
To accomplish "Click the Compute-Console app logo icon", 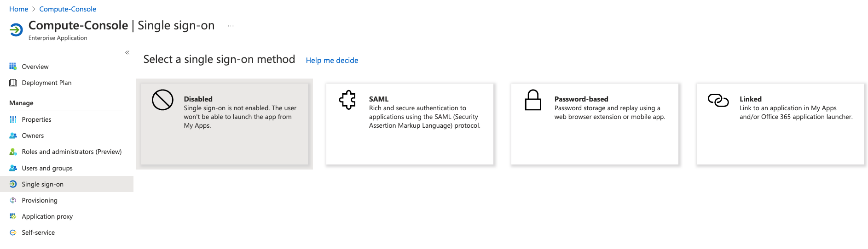I will pyautogui.click(x=16, y=30).
